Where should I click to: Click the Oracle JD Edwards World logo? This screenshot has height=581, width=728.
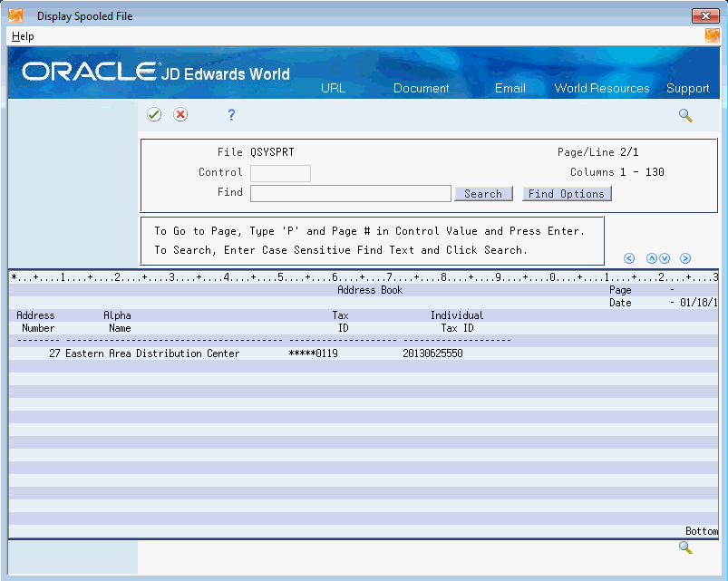156,72
